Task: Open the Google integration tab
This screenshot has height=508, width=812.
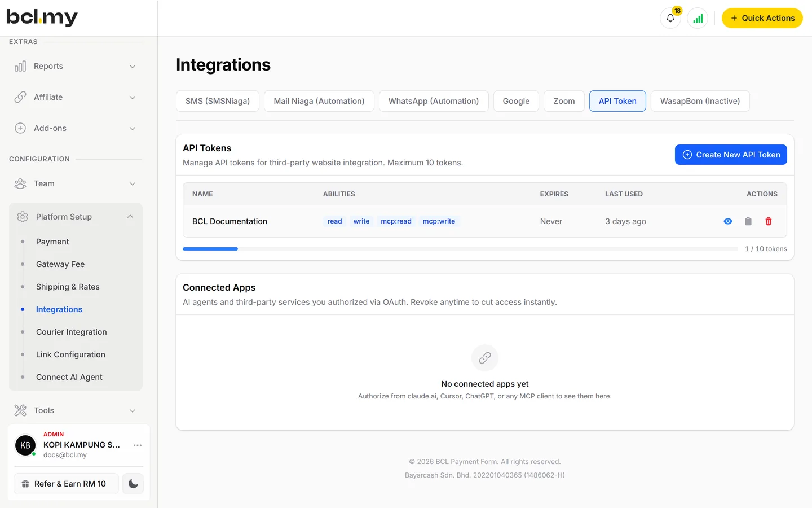Action: point(516,101)
